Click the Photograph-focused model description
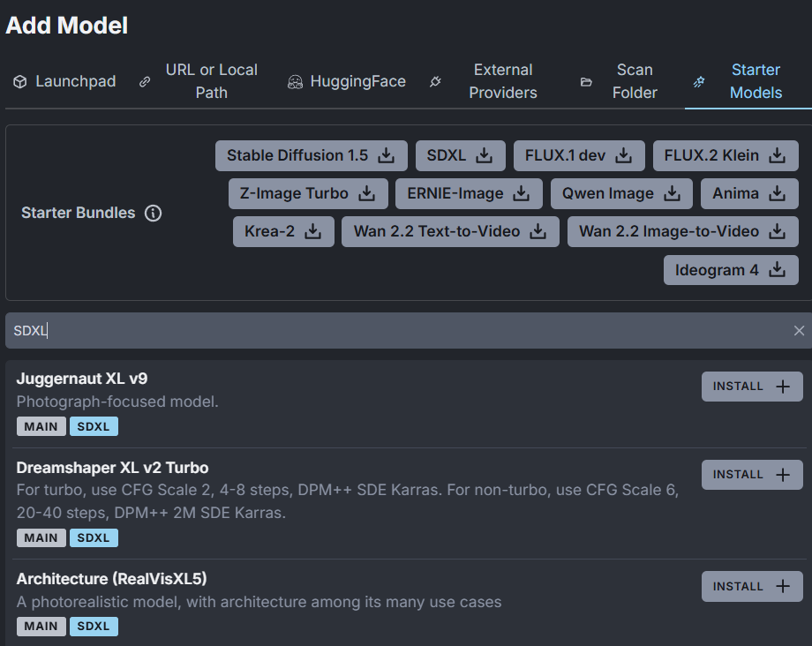This screenshot has width=812, height=646. (x=117, y=402)
